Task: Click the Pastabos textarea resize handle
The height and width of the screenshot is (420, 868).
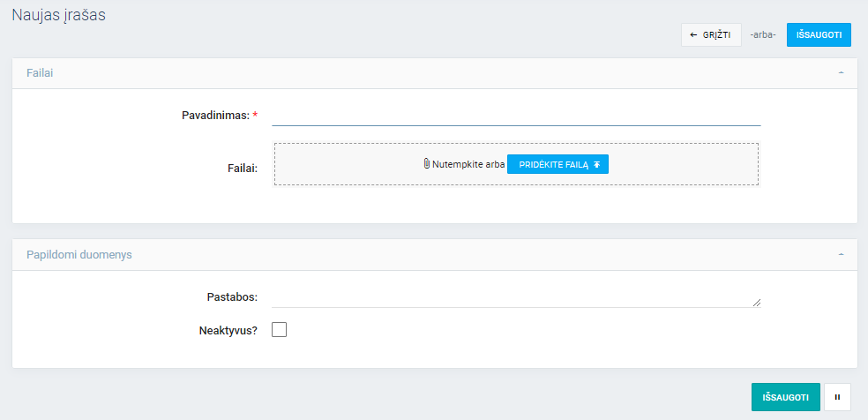Action: 756,302
